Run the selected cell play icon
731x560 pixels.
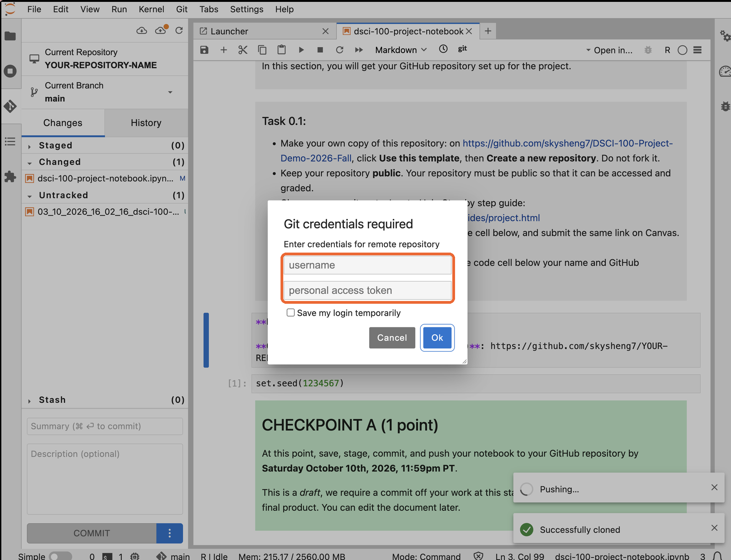tap(301, 50)
